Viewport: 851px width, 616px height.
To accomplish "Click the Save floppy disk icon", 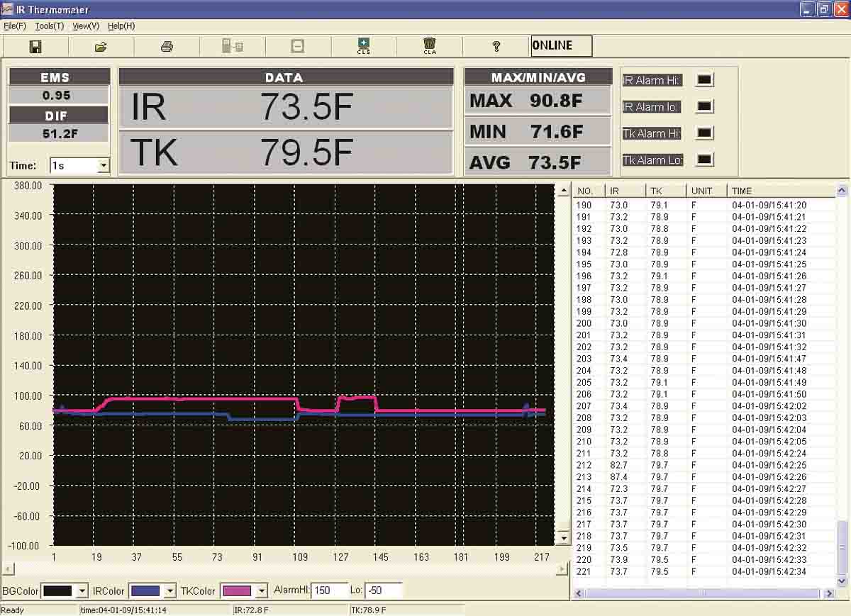I will coord(35,47).
